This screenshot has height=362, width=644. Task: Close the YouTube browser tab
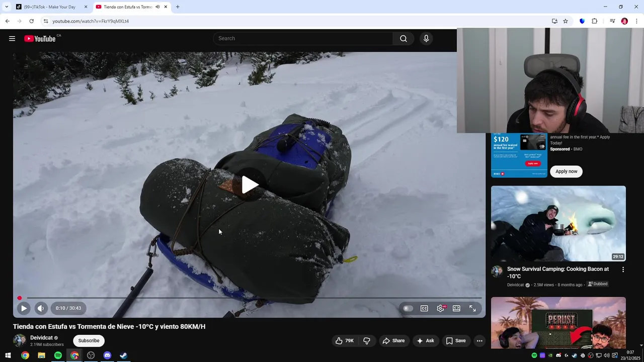tap(166, 7)
